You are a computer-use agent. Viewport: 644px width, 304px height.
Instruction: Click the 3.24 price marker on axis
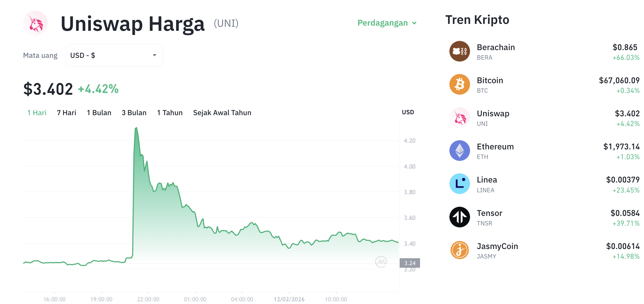point(410,263)
